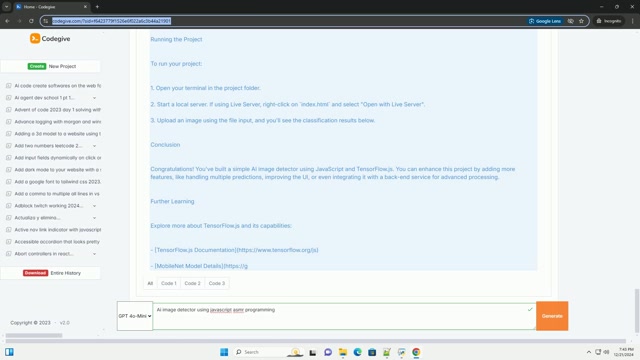Bookmark this page with the star icon
The height and width of the screenshot is (360, 640).
(x=581, y=21)
